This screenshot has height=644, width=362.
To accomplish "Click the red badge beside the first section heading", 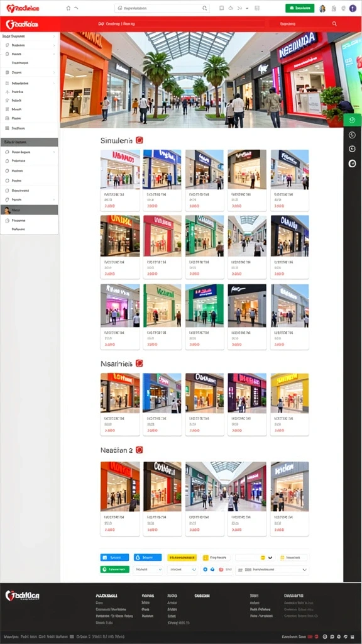I will pos(139,140).
